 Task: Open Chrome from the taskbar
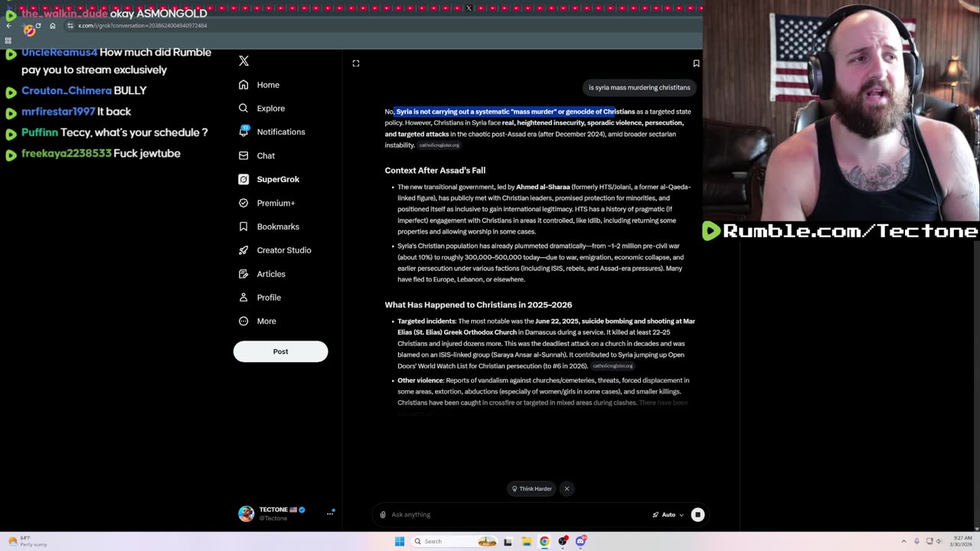pyautogui.click(x=544, y=541)
